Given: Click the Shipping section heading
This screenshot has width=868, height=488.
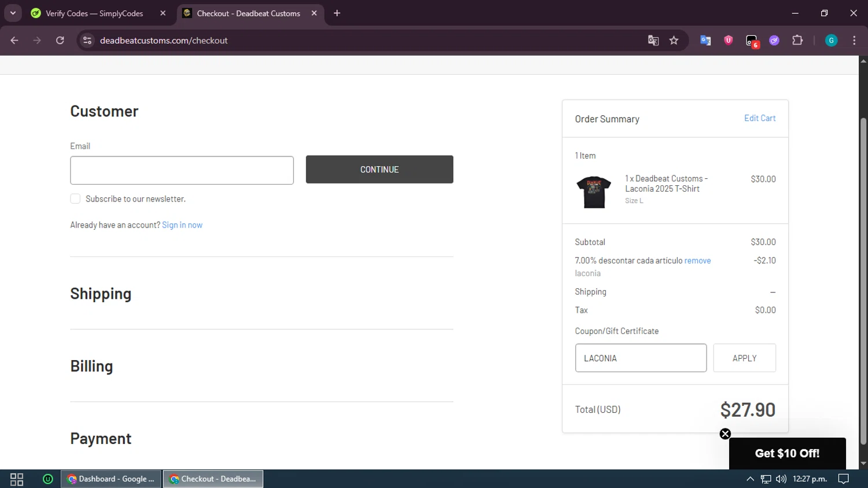Looking at the screenshot, I should (x=101, y=293).
